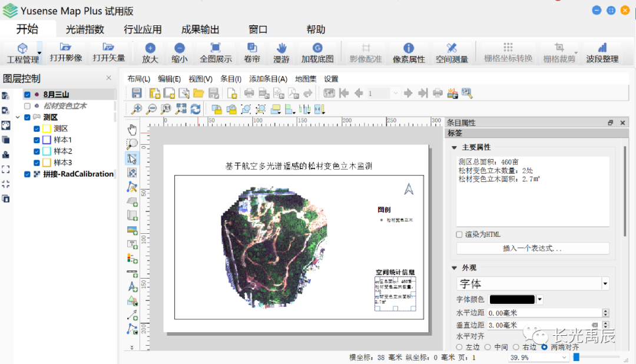Collapse the 主要属性 section

click(x=454, y=147)
